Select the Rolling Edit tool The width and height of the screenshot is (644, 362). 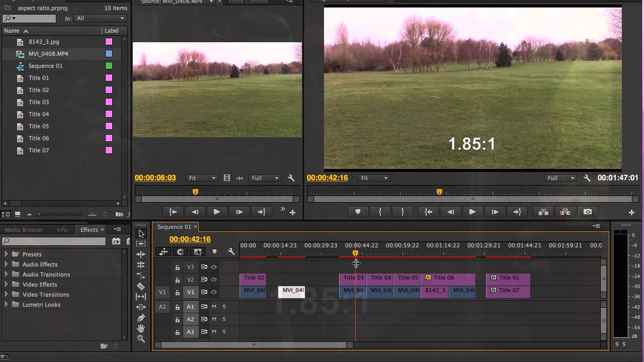pyautogui.click(x=141, y=264)
